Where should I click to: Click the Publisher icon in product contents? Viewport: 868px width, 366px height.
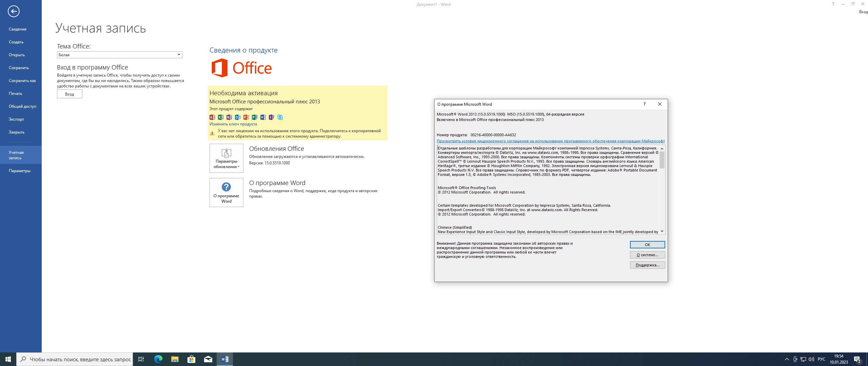[x=255, y=117]
